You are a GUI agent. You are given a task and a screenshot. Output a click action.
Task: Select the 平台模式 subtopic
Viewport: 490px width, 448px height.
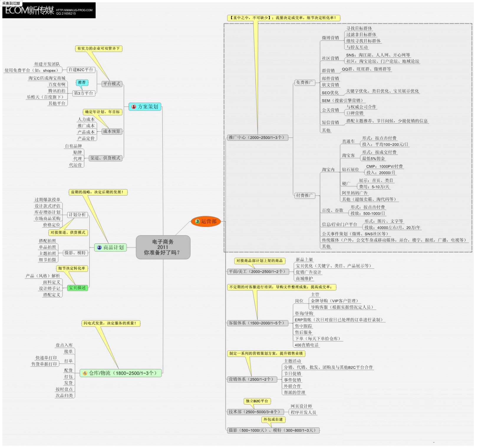click(x=112, y=84)
